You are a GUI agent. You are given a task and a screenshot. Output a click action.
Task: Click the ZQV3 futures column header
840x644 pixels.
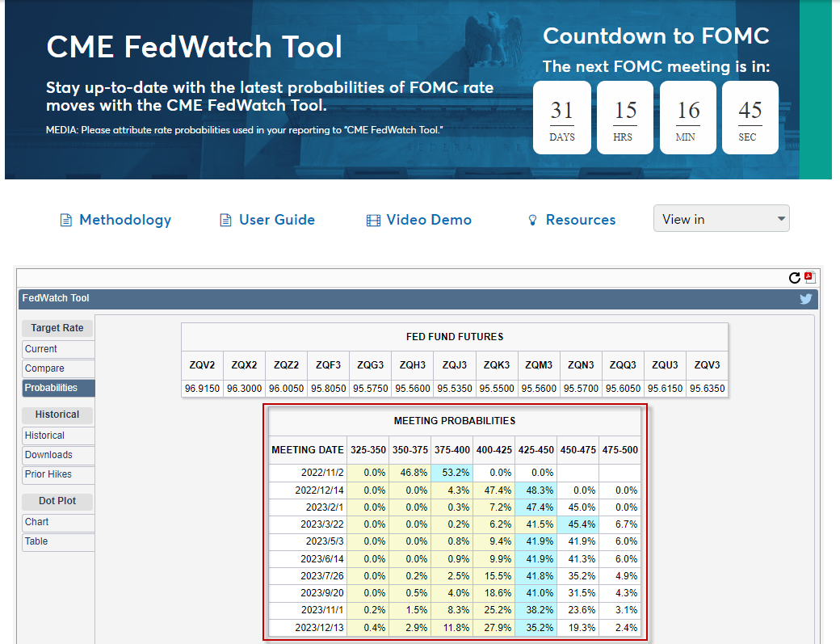708,365
